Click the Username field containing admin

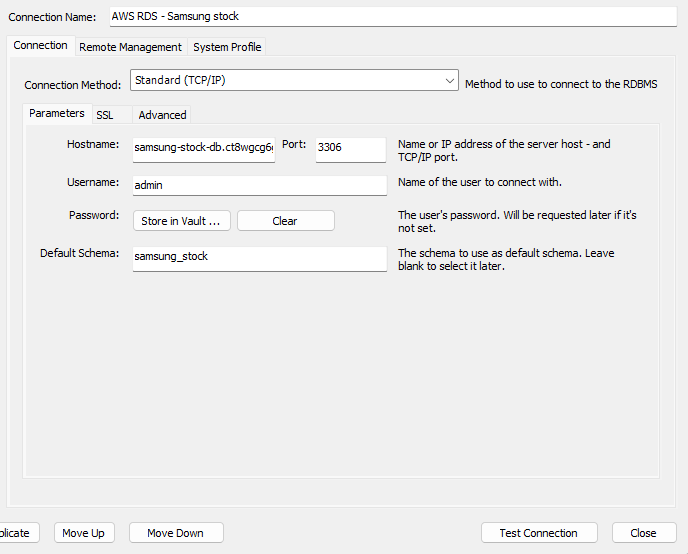[x=260, y=186]
